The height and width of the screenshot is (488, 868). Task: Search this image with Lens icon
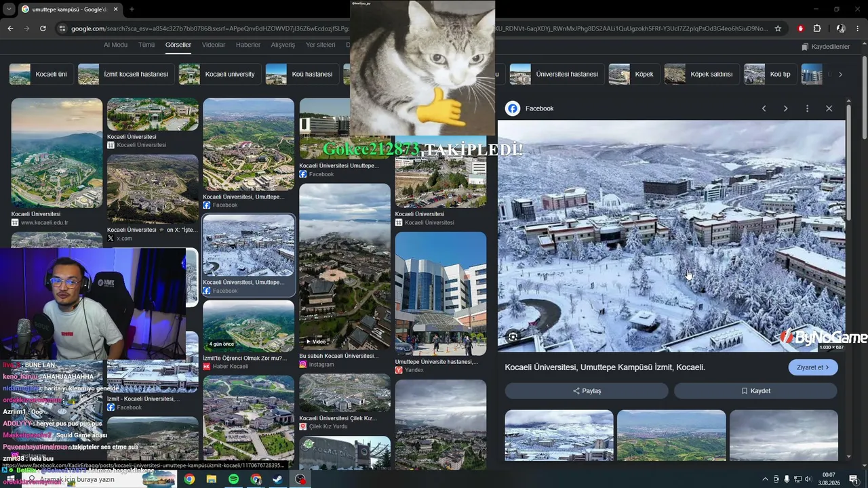tap(513, 336)
